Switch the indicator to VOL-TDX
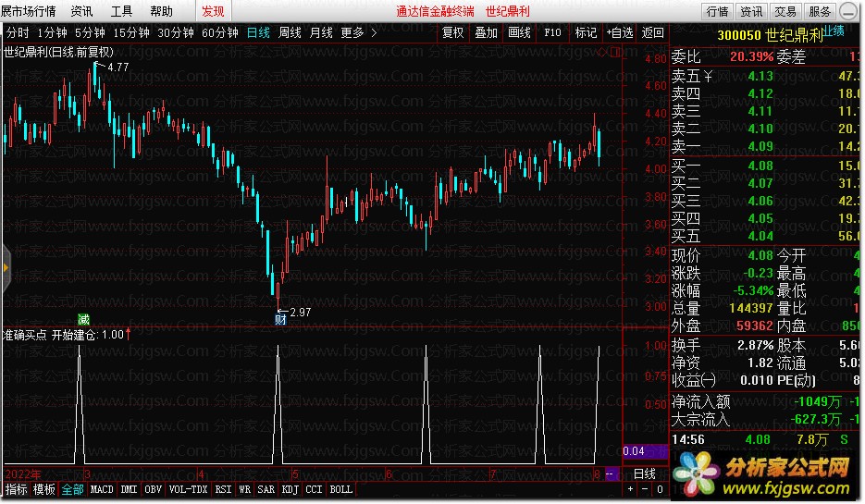865x504 pixels. (x=188, y=489)
